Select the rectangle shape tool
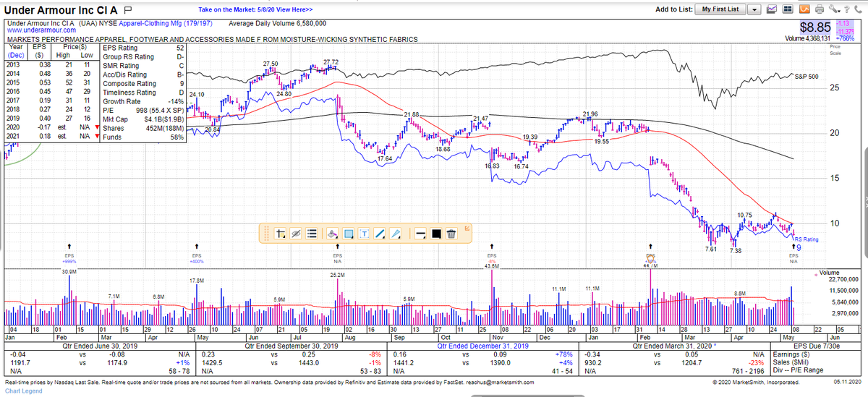The image size is (868, 397). tap(349, 233)
